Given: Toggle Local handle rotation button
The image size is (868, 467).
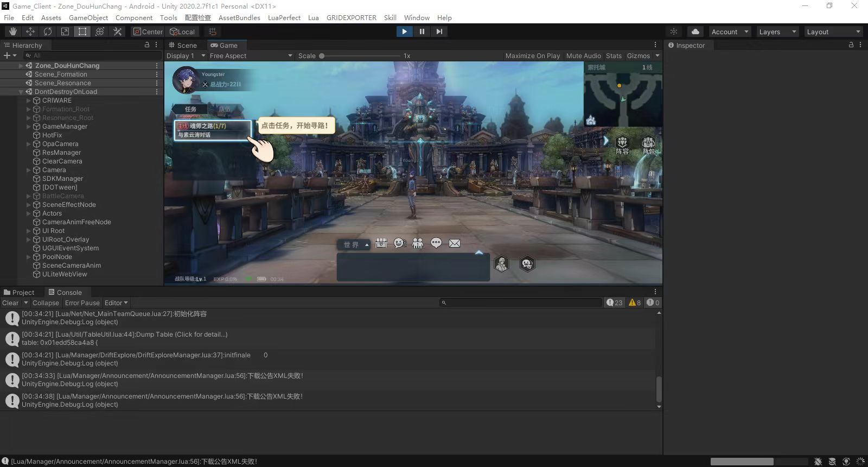Looking at the screenshot, I should pos(182,31).
